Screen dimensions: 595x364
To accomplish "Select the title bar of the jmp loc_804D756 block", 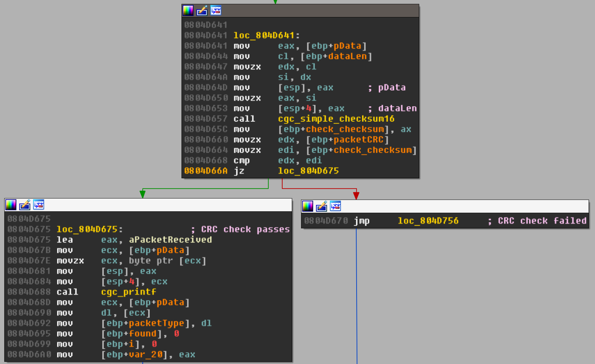I will tap(445, 206).
